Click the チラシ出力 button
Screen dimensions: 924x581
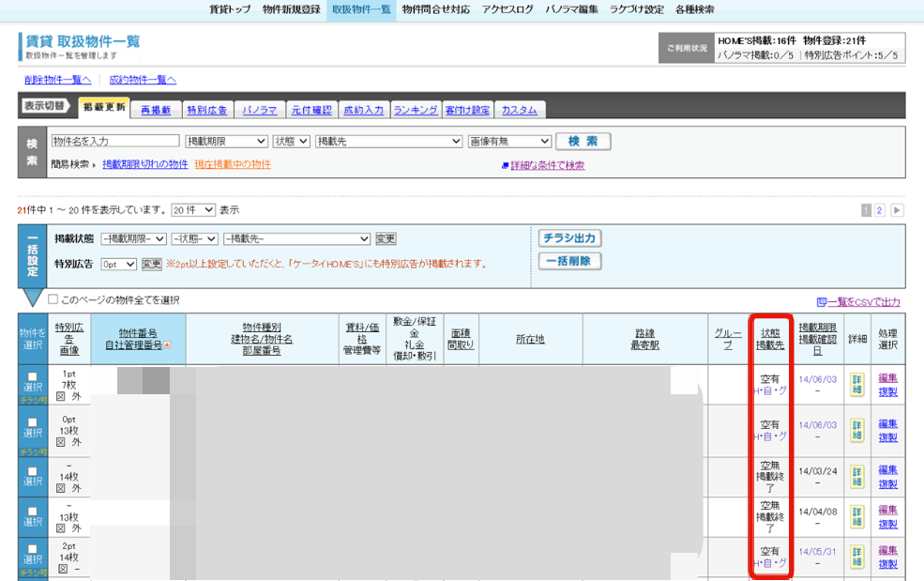pyautogui.click(x=569, y=238)
